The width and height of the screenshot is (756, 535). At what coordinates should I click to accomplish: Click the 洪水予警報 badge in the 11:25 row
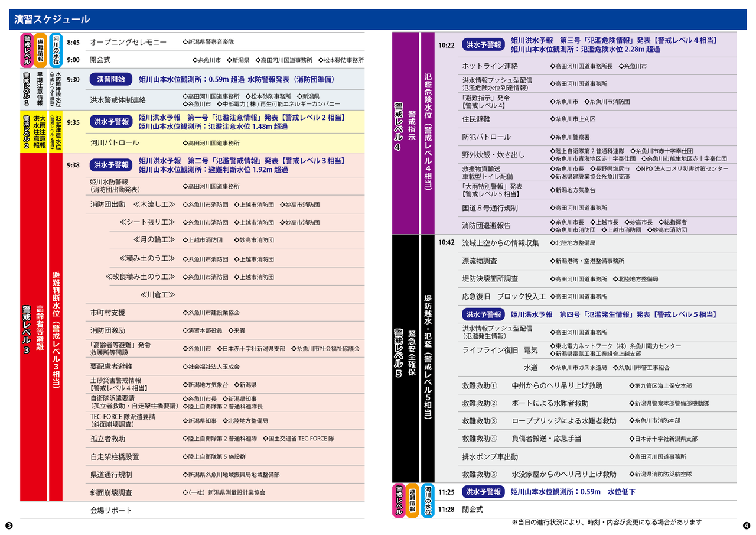point(484,492)
